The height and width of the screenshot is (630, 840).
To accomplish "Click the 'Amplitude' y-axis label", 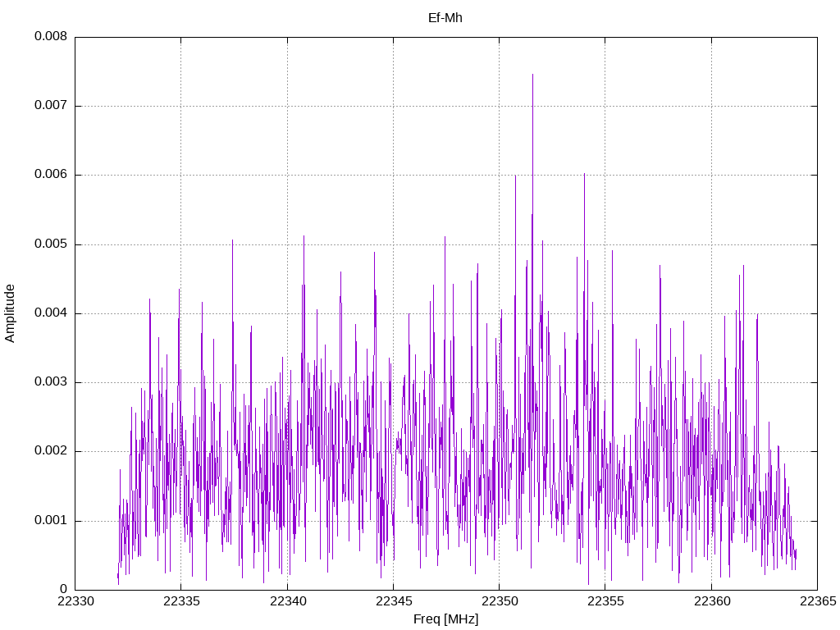I will click(10, 313).
